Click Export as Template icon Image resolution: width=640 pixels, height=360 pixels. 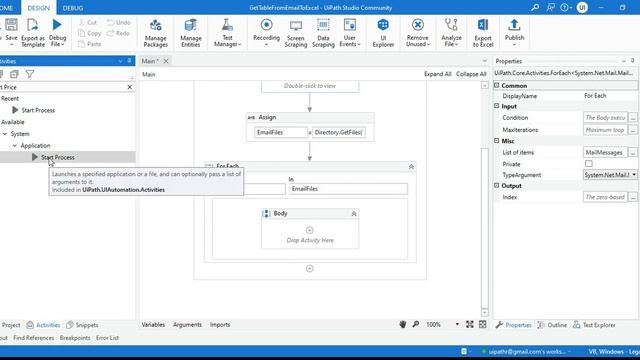click(x=33, y=25)
